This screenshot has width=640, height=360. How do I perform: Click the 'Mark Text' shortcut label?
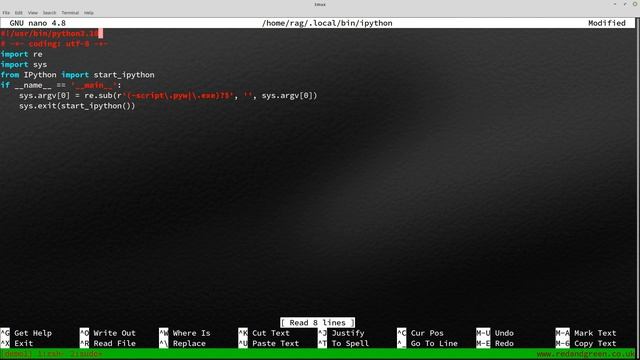tap(595, 333)
